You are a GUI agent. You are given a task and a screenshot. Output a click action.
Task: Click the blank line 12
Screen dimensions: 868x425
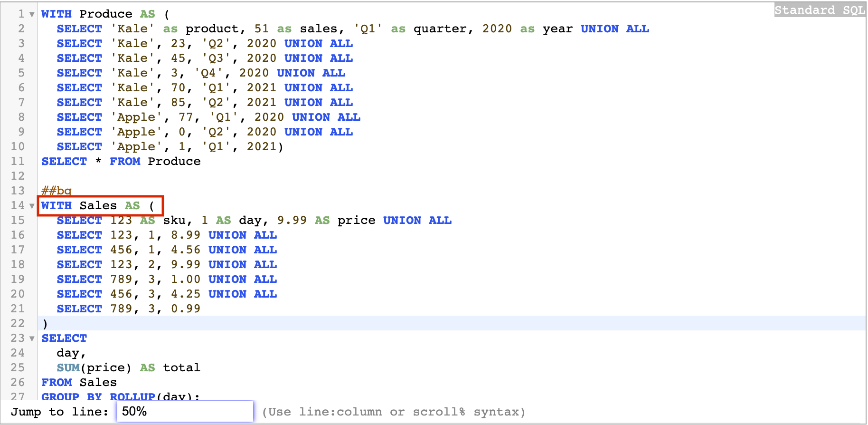pos(451,176)
